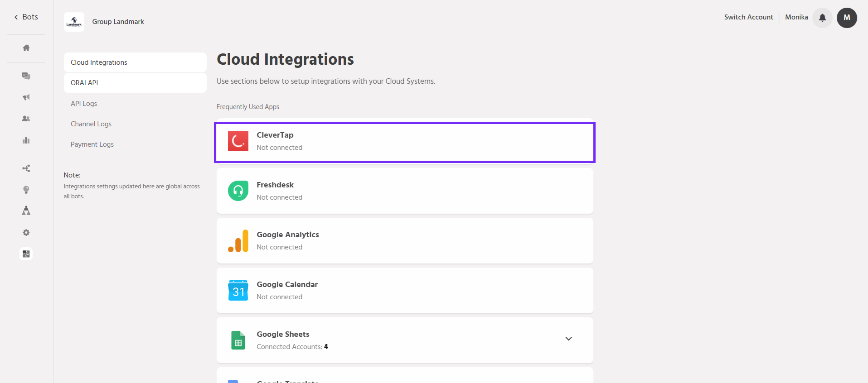Viewport: 868px width, 383px height.
Task: Open the users icon in sidebar
Action: (x=26, y=119)
